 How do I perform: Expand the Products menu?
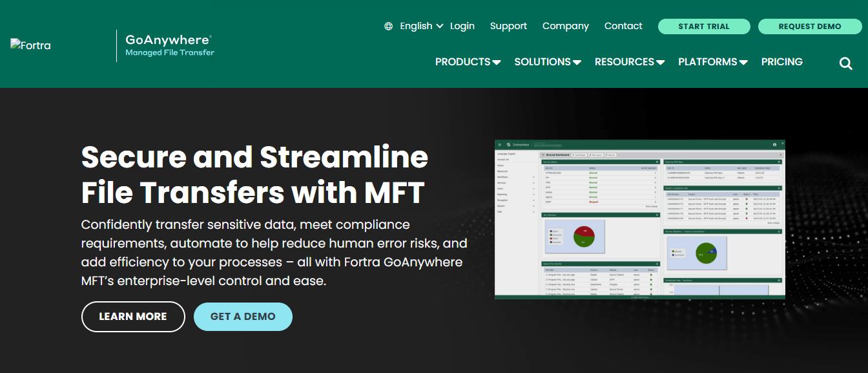[x=468, y=62]
